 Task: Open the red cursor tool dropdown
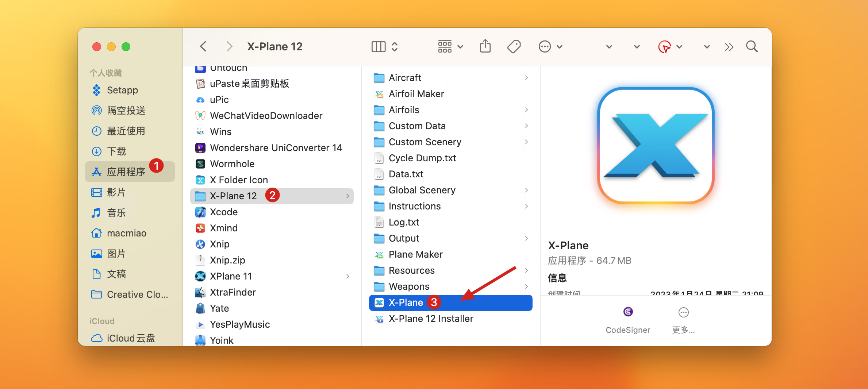click(670, 47)
